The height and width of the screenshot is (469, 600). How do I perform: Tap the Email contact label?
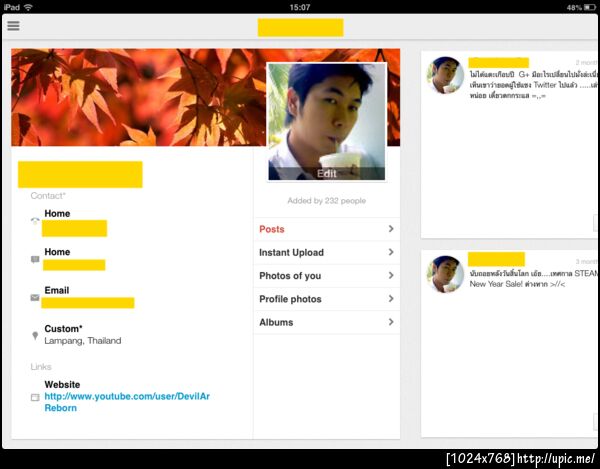pyautogui.click(x=57, y=290)
